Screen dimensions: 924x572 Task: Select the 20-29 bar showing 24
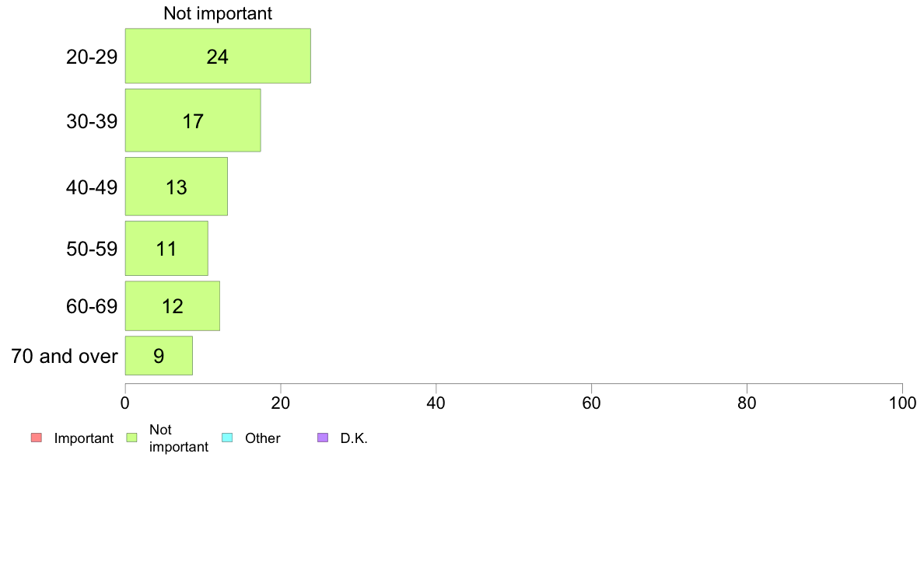point(218,56)
